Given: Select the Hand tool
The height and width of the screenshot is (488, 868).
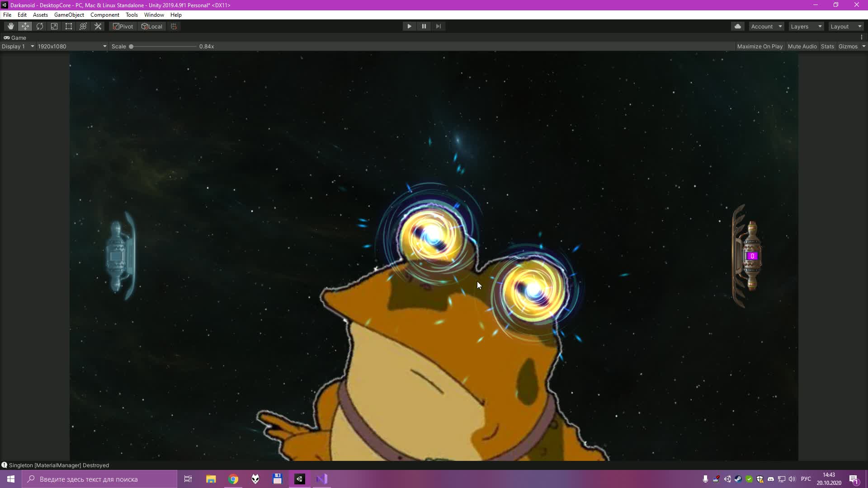Looking at the screenshot, I should tap(10, 26).
